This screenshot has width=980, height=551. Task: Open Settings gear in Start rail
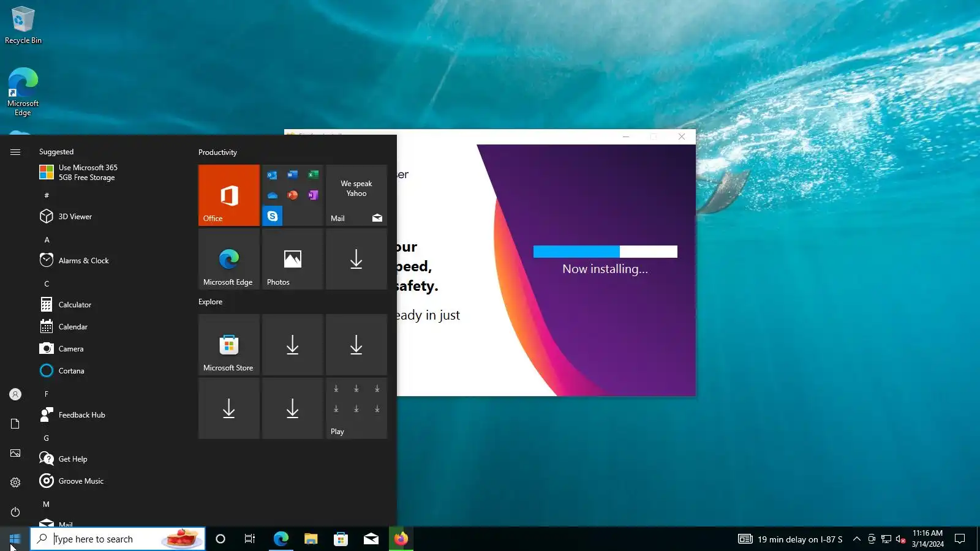(x=15, y=482)
